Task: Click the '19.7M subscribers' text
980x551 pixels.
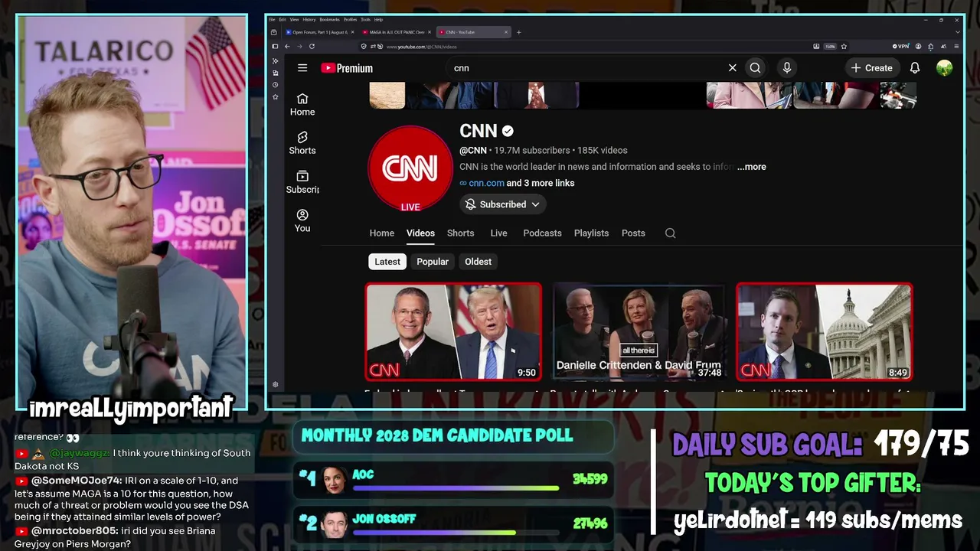Action: (x=532, y=151)
